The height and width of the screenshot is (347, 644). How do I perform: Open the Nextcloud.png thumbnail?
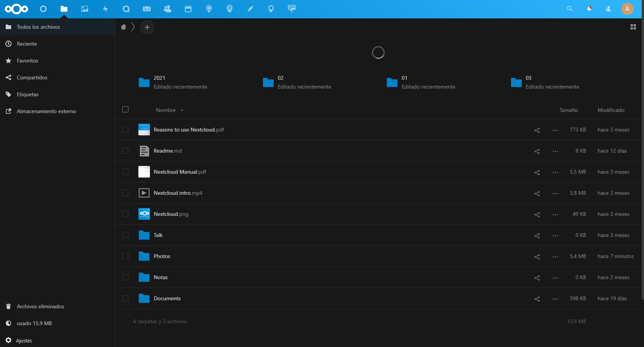144,214
